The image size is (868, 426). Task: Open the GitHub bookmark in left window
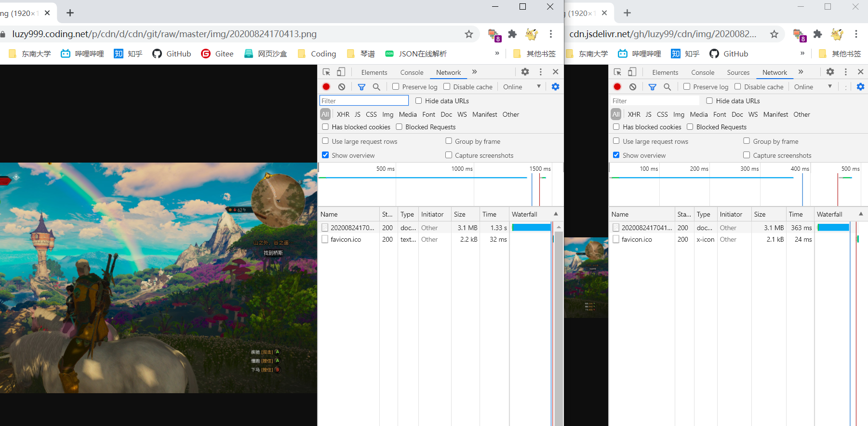pos(172,54)
